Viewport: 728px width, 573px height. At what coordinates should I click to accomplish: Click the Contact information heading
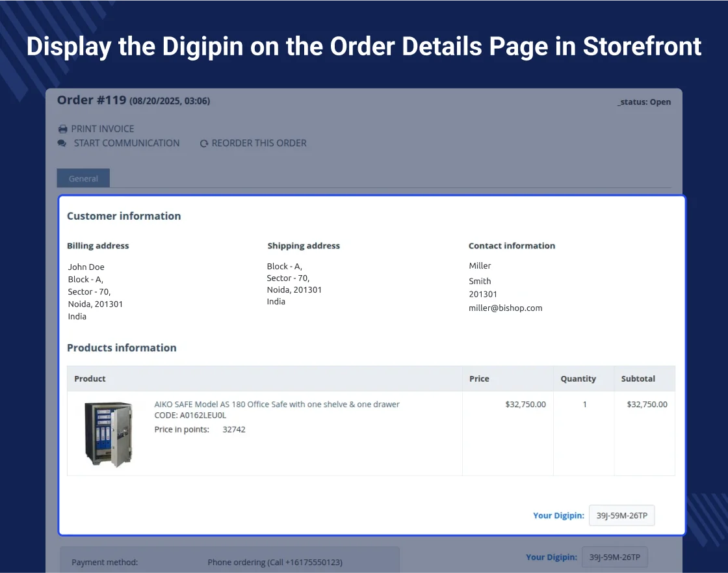(512, 246)
